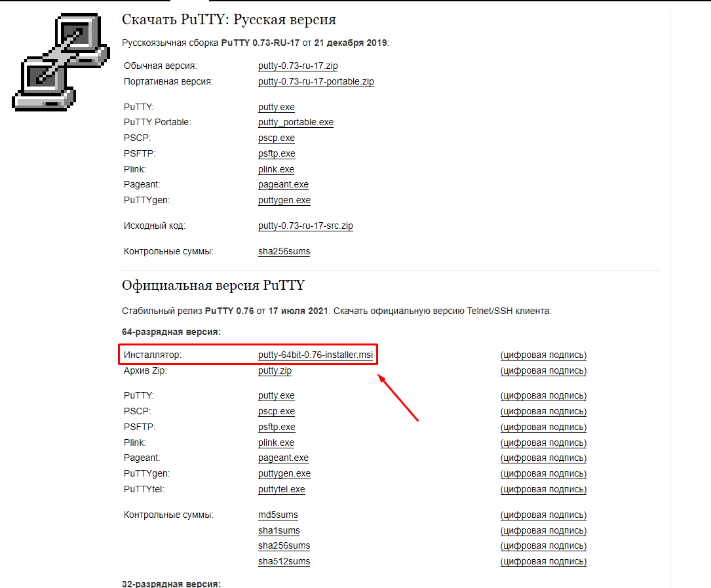Download putty-64bit-0.76-installer.msi
Screen dimensions: 711x588
click(316, 355)
